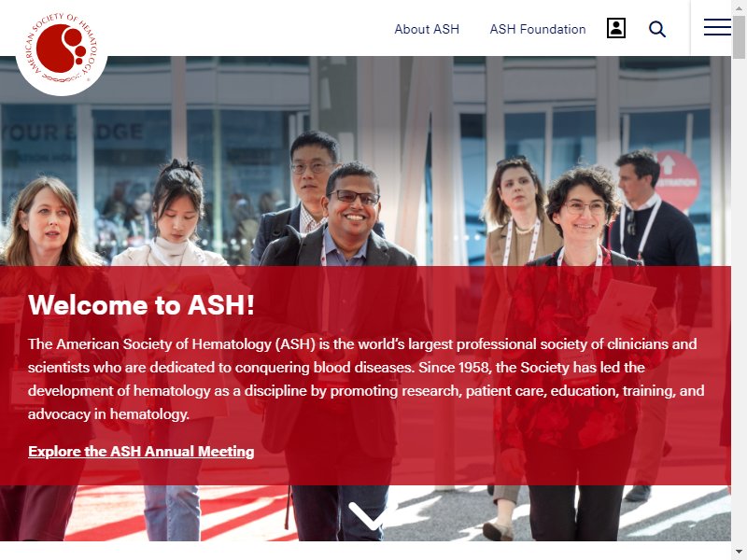Image resolution: width=747 pixels, height=560 pixels.
Task: Click the vertical scrollbar thumb
Action: pyautogui.click(x=739, y=36)
